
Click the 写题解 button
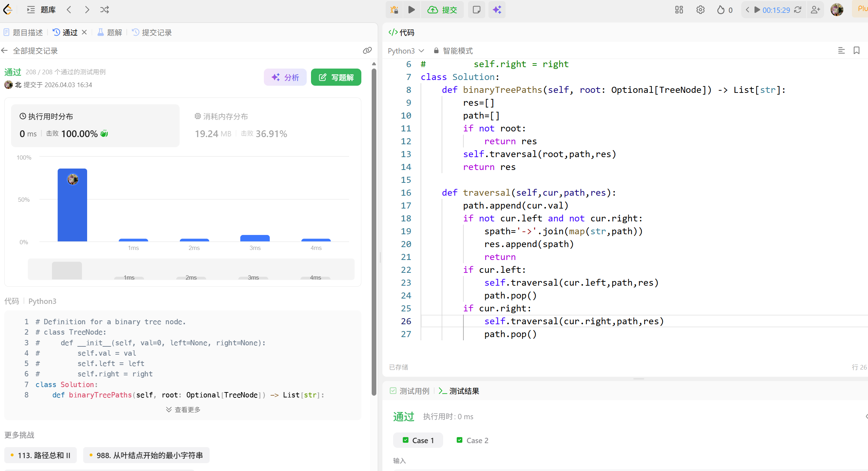coord(336,77)
